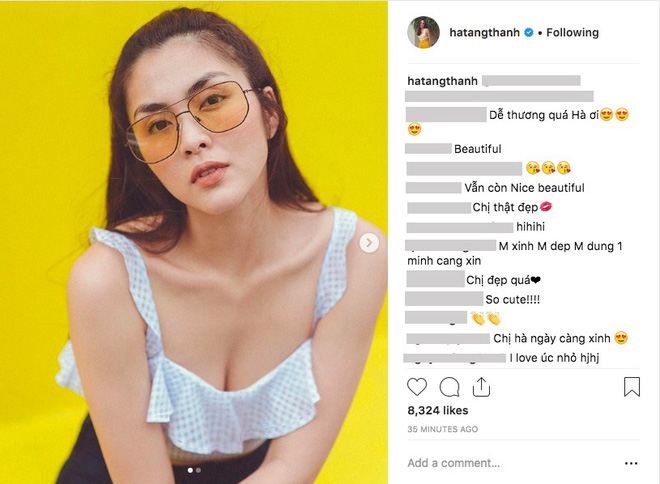Open the three-dot more options menu

(x=630, y=464)
